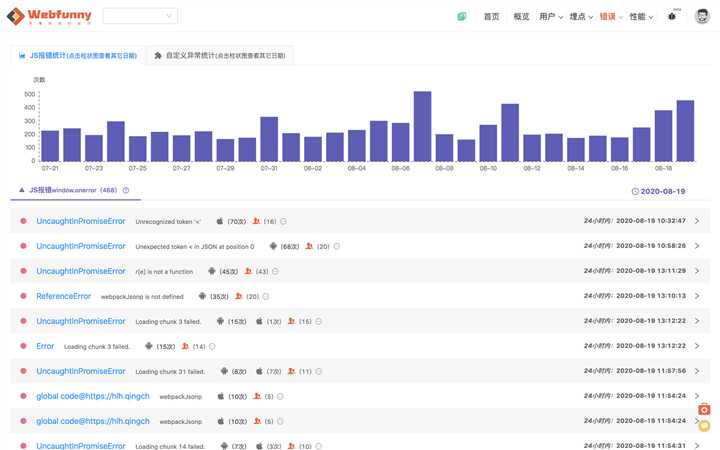Click the green icon left of 首页
The width and height of the screenshot is (720, 450).
pyautogui.click(x=461, y=17)
